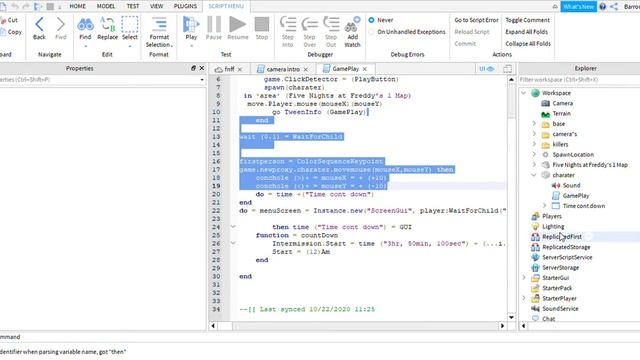
Task: Click Collapse All Folds
Action: [528, 44]
